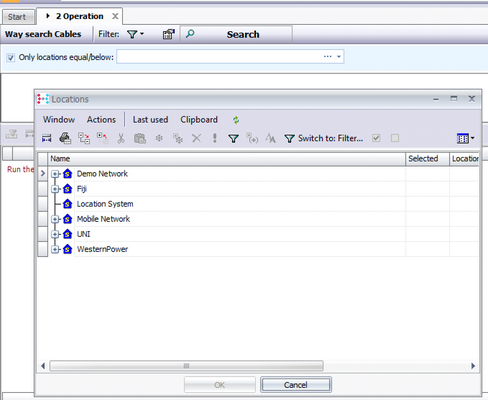
Task: Click the magnifier Search button
Action: click(x=236, y=34)
